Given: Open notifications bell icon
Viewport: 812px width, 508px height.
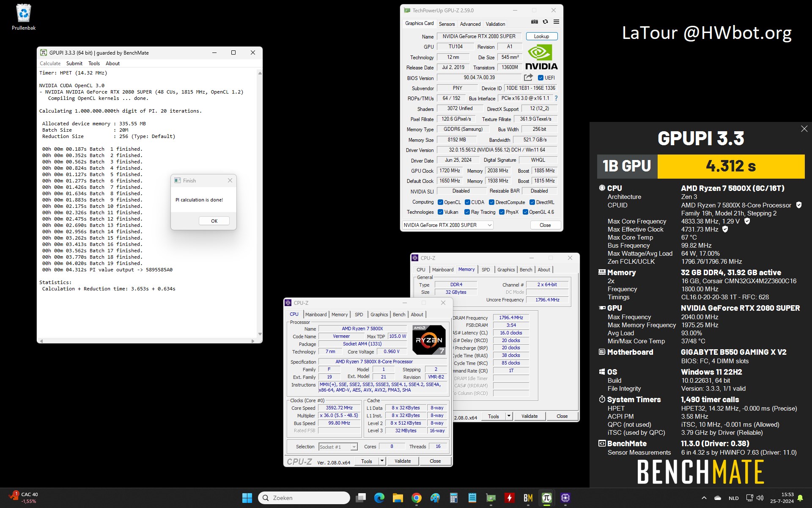Looking at the screenshot, I should click(x=800, y=498).
